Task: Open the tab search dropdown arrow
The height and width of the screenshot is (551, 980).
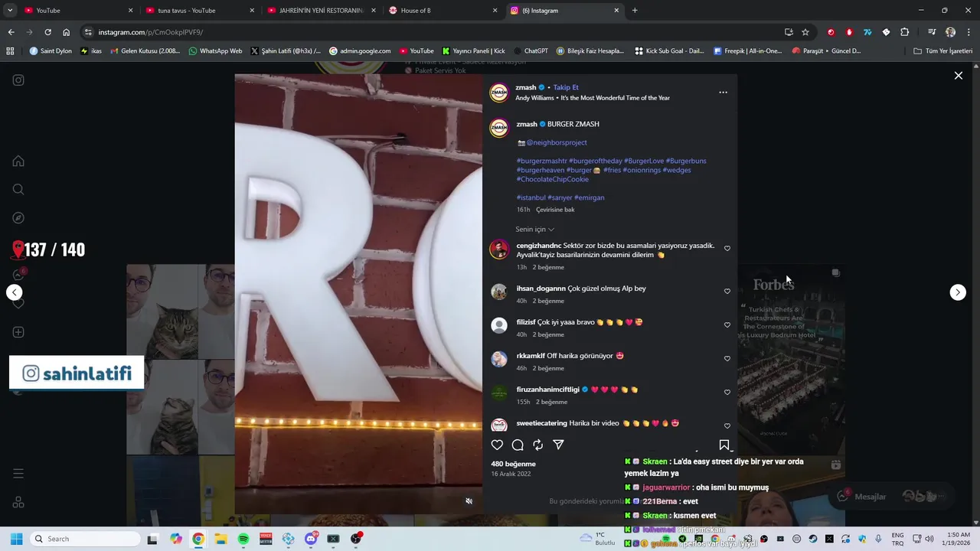Action: [x=10, y=11]
